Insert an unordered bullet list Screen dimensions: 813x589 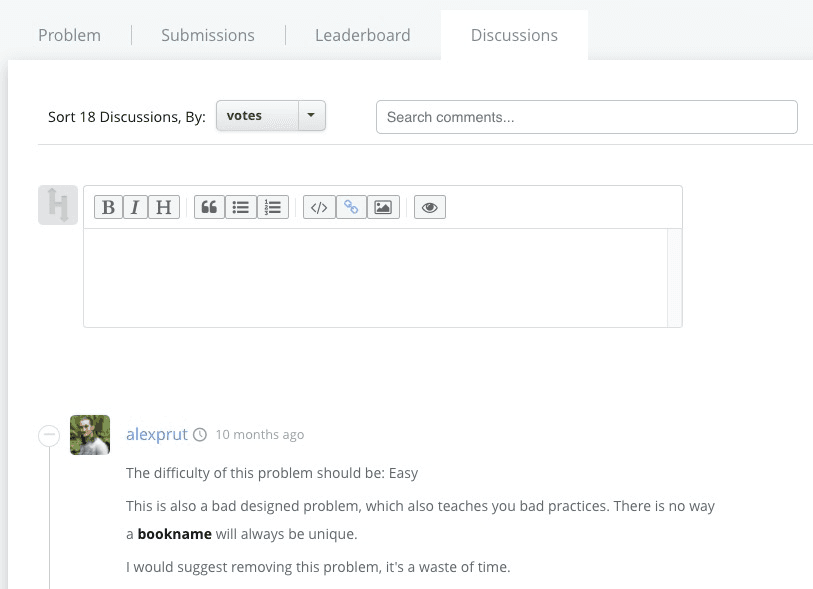(241, 207)
